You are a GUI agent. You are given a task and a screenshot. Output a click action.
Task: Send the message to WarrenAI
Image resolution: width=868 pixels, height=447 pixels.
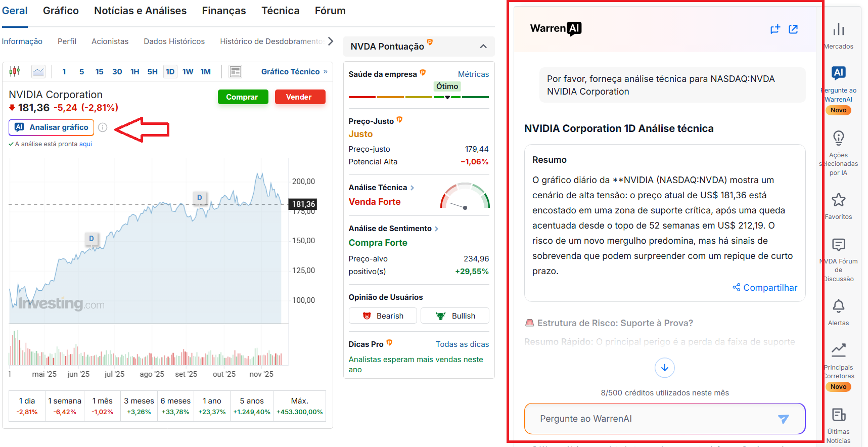[783, 419]
